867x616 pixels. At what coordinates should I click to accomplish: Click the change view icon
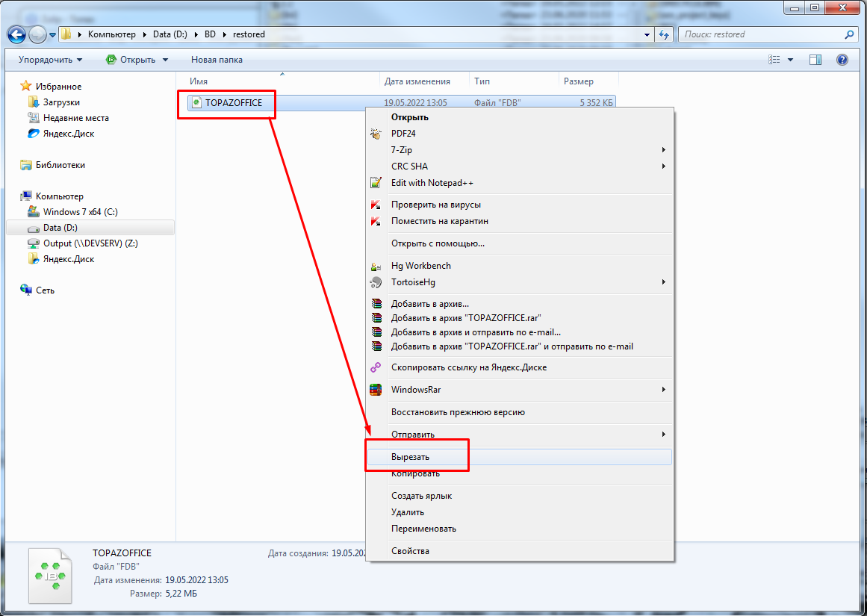[774, 60]
